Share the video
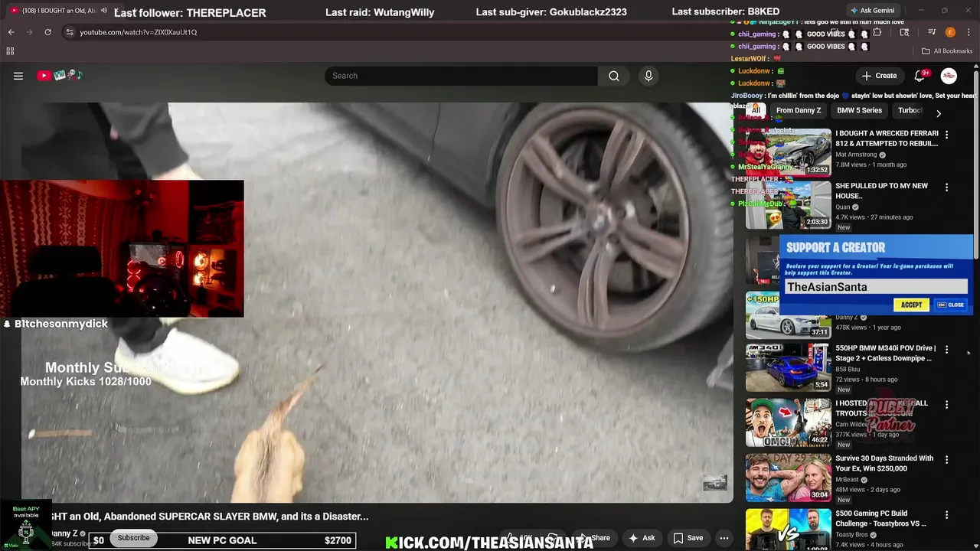 click(x=594, y=538)
